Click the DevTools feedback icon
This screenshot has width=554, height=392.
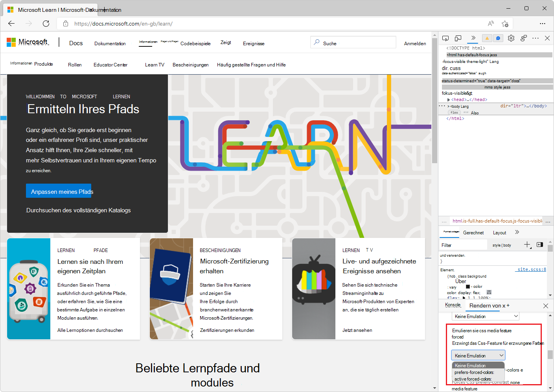click(x=498, y=38)
